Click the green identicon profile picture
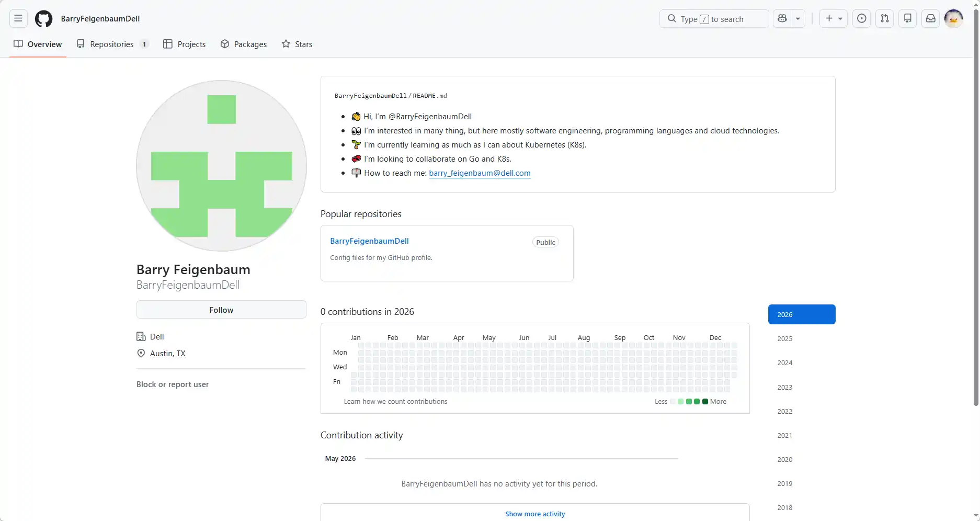This screenshot has height=521, width=980. pos(221,166)
